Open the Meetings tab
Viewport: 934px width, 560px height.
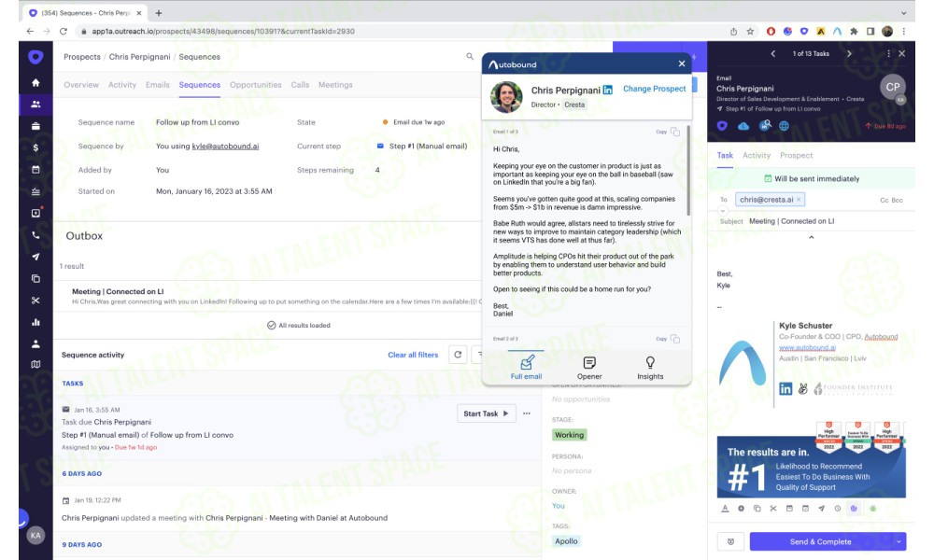click(335, 85)
